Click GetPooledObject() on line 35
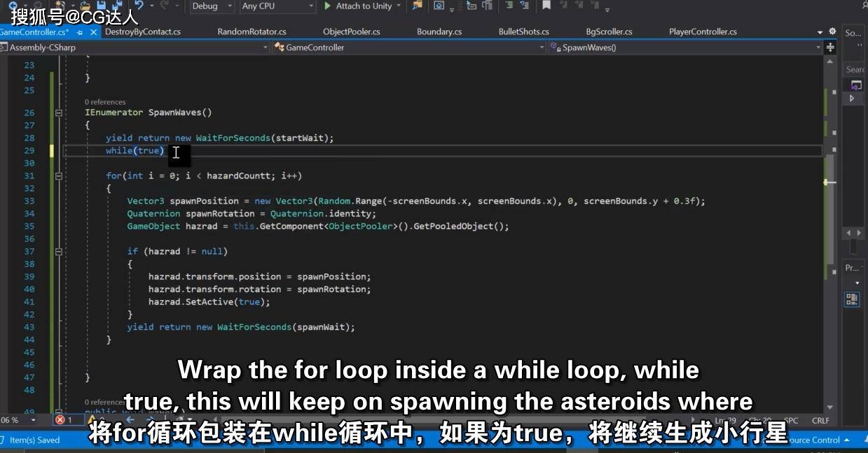Screen dimensions: 868x453 point(460,226)
